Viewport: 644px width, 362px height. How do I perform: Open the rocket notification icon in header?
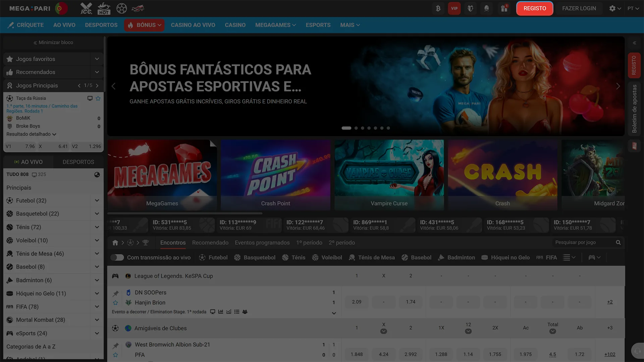pos(486,8)
